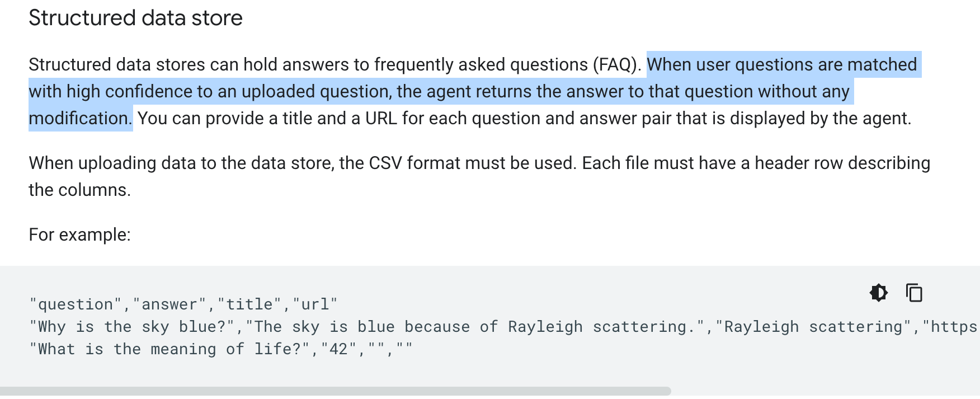
Task: Click the "42" answer value in code
Action: pyautogui.click(x=338, y=349)
